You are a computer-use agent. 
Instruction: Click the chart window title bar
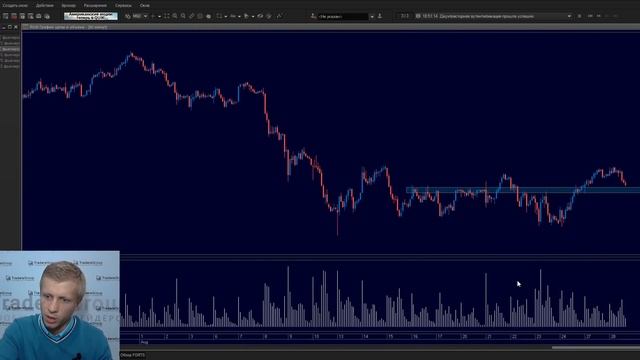tap(331, 27)
